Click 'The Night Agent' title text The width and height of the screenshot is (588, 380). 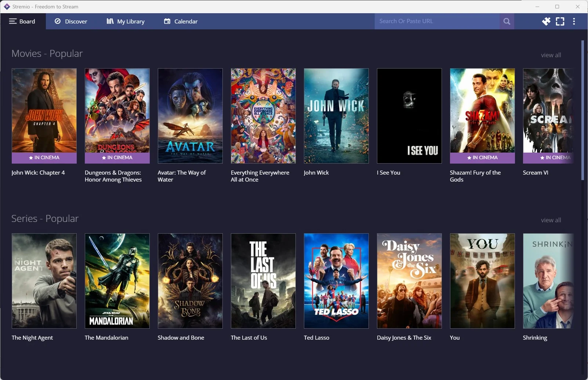(x=32, y=338)
